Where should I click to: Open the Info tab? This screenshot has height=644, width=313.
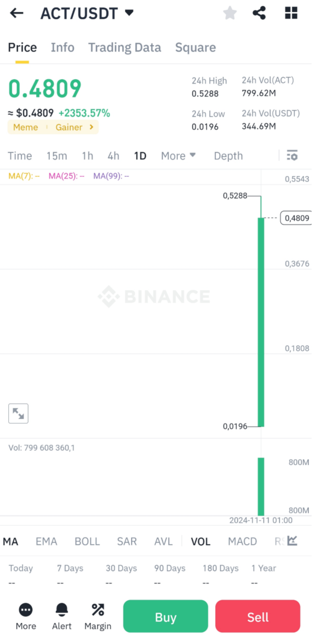[x=62, y=48]
